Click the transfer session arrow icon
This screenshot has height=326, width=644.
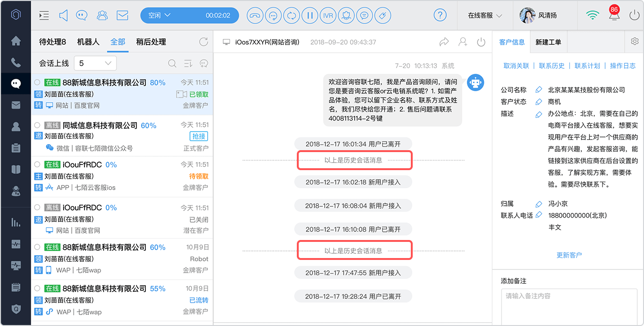click(444, 42)
